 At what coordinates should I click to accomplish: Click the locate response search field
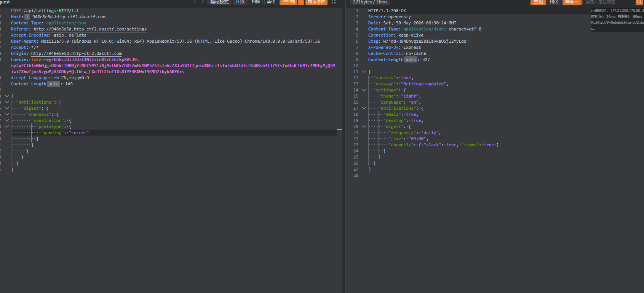pyautogui.click(x=609, y=2)
